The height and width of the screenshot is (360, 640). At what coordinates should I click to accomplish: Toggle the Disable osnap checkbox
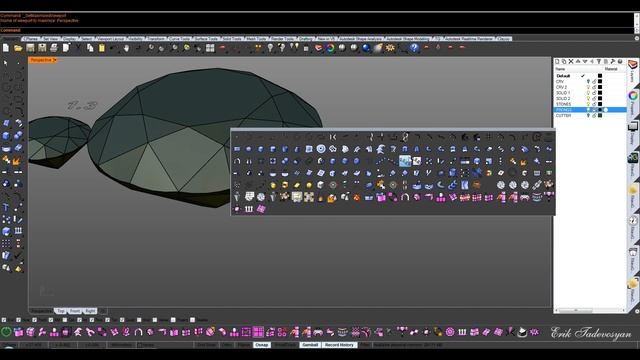(x=192, y=320)
